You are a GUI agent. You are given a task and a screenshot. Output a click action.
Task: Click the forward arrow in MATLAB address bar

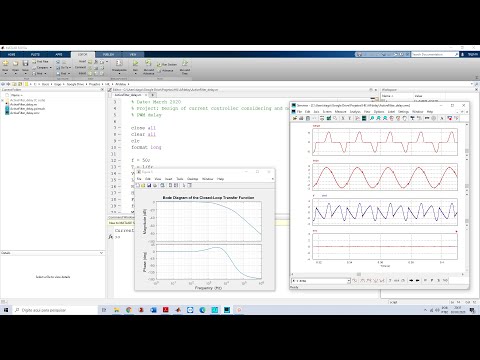(x=8, y=84)
